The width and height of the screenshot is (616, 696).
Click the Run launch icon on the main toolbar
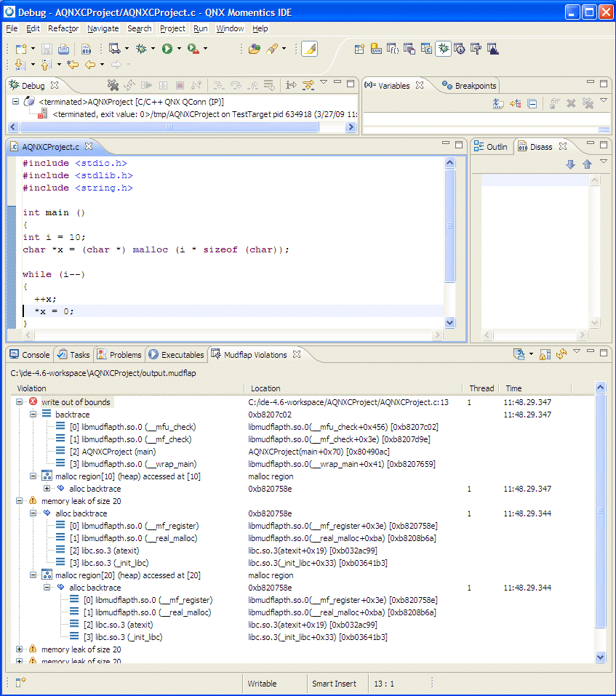coord(167,48)
